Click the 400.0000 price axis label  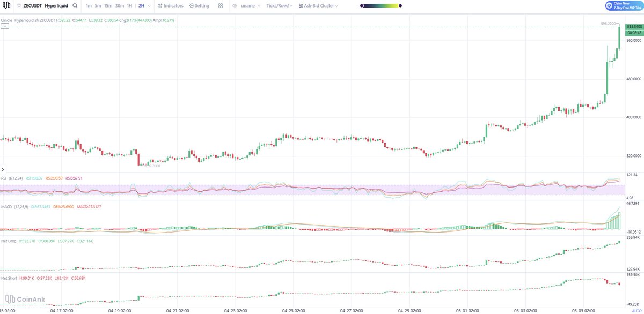click(634, 117)
